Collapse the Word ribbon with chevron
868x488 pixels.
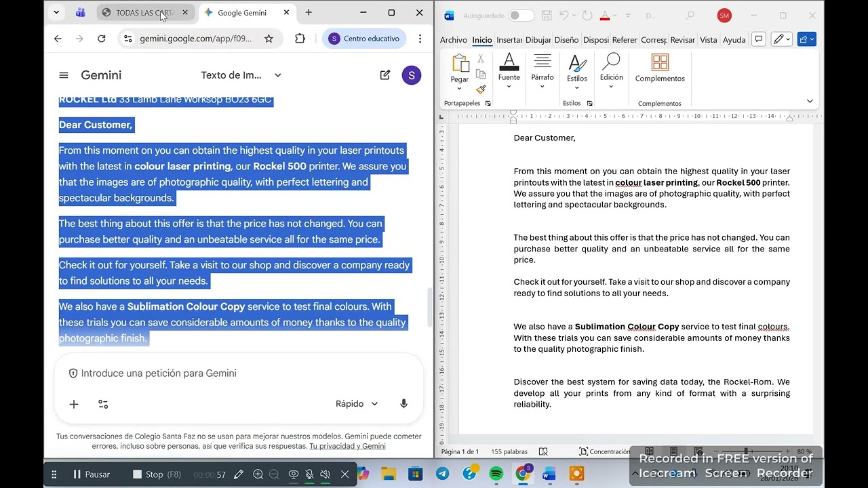(x=810, y=101)
